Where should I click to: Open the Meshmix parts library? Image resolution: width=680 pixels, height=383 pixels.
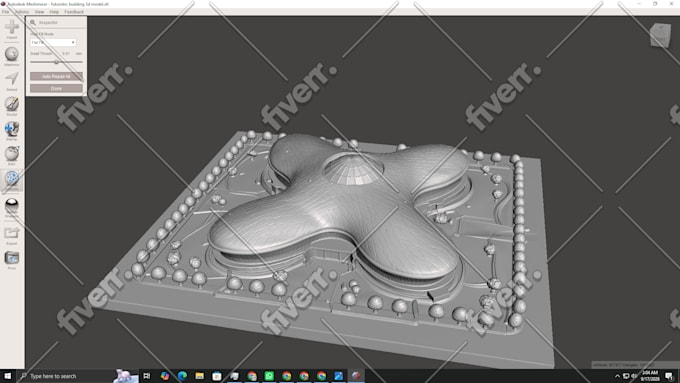pos(12,56)
